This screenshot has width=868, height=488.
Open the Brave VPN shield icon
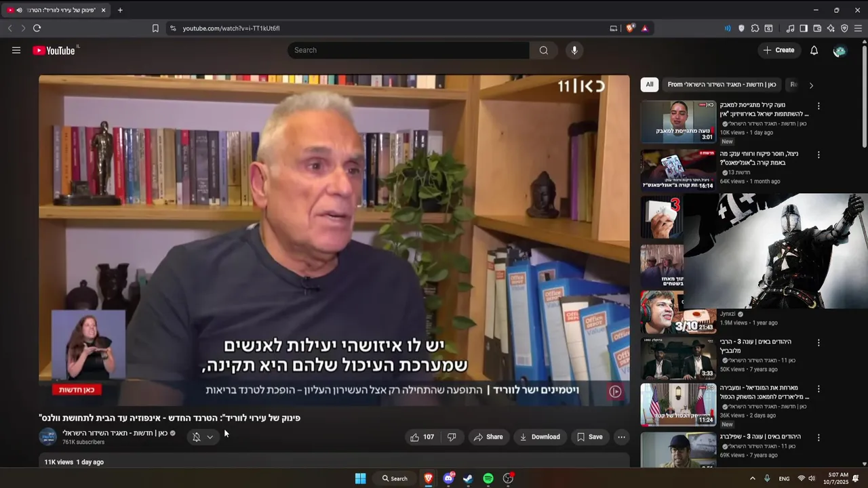[844, 28]
